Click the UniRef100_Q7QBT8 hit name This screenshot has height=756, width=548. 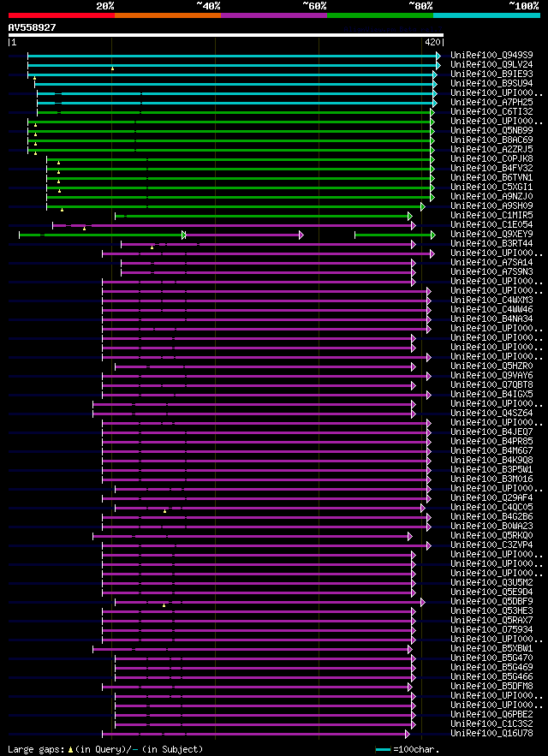click(491, 384)
